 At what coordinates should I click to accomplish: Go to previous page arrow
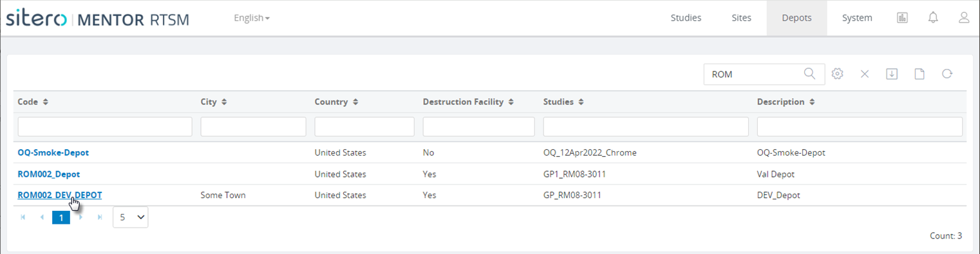[x=42, y=217]
